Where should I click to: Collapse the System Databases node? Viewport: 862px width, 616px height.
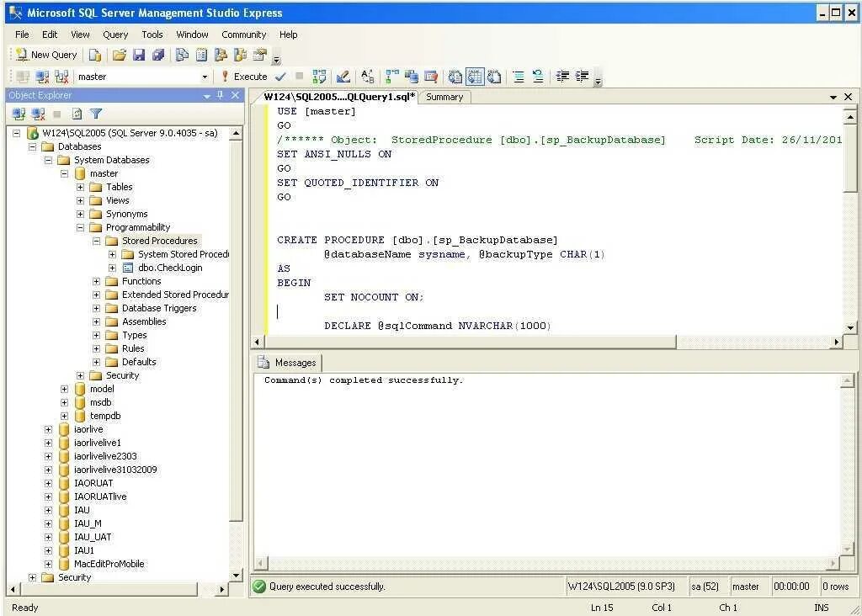click(48, 161)
